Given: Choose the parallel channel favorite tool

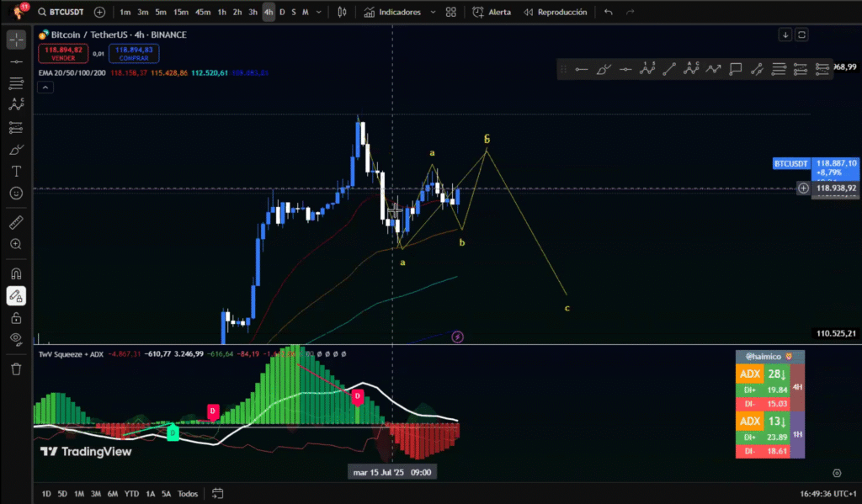Looking at the screenshot, I should [757, 69].
